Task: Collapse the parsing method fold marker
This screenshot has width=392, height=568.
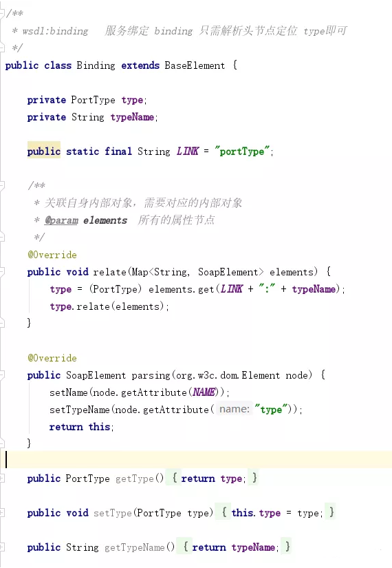Action: coord(2,375)
